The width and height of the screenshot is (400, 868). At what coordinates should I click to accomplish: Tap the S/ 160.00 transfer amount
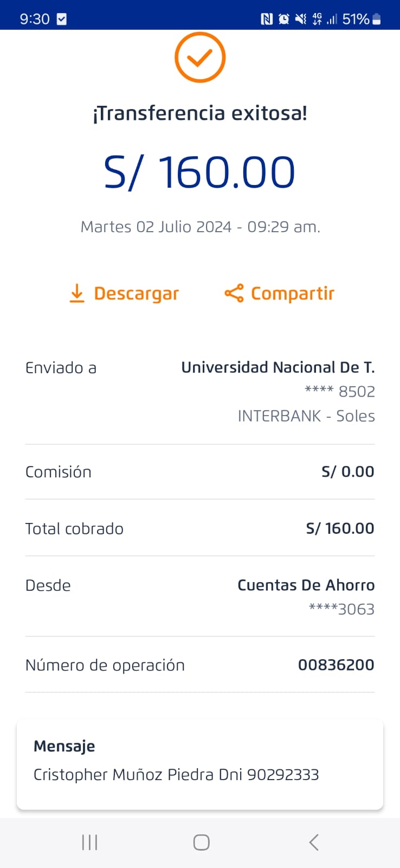(x=199, y=173)
